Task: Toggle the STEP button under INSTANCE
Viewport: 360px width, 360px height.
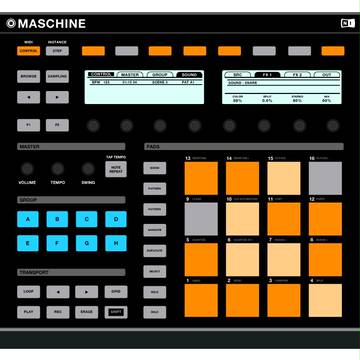Action: click(57, 51)
